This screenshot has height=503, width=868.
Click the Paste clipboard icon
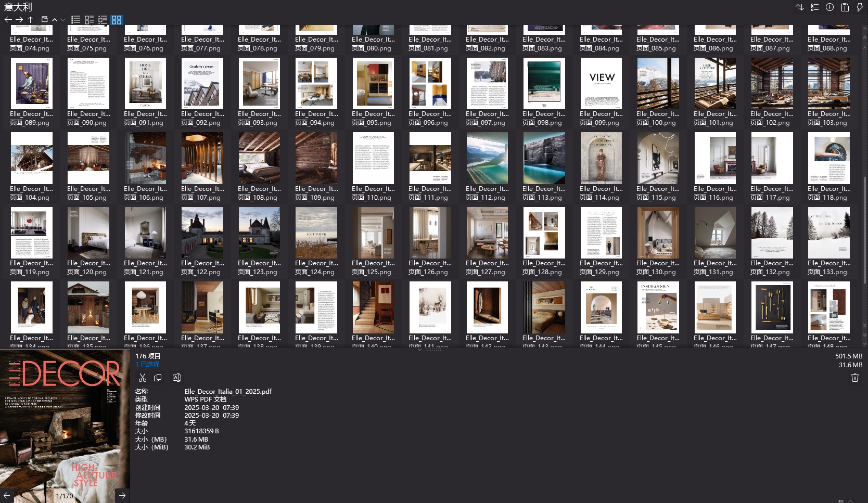(845, 7)
